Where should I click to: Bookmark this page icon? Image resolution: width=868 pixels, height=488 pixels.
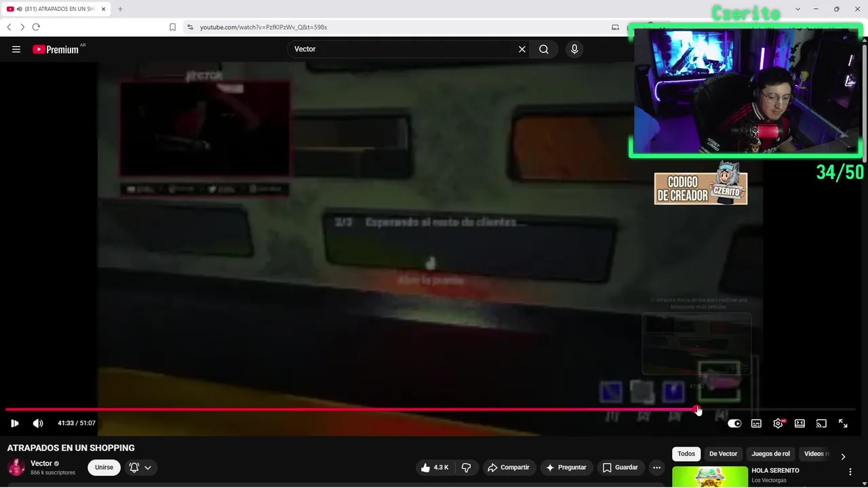click(x=172, y=27)
